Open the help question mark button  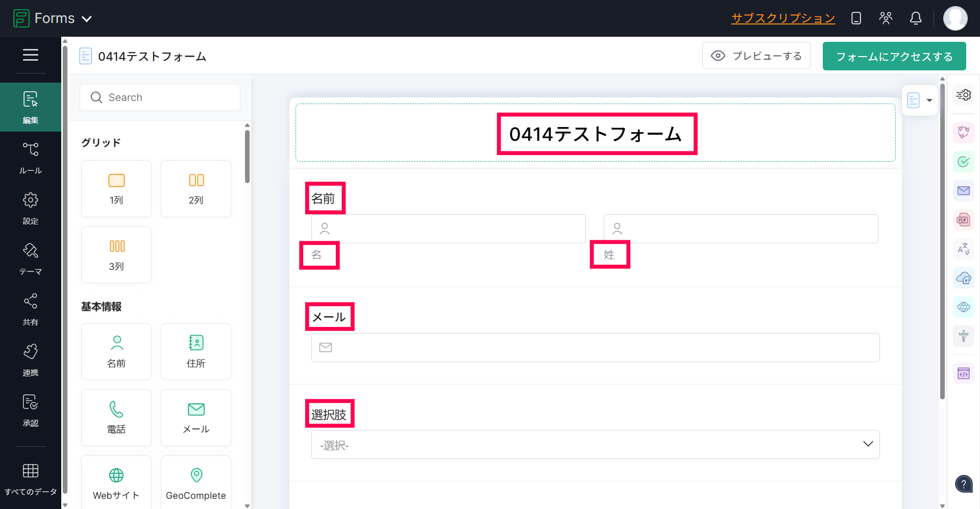click(963, 483)
